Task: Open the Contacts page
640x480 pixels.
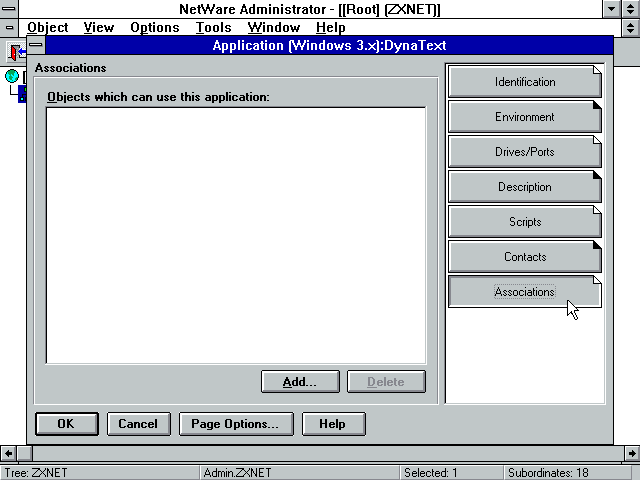Action: coord(524,257)
